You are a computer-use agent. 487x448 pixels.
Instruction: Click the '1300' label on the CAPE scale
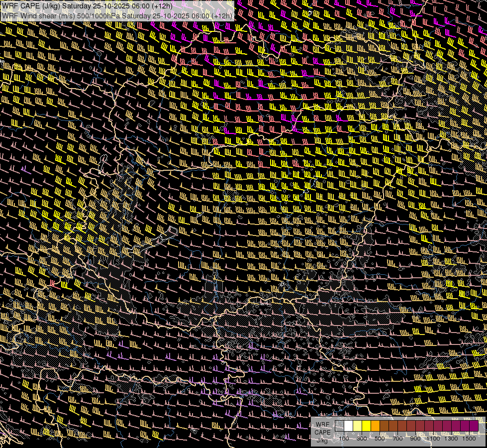(451, 439)
